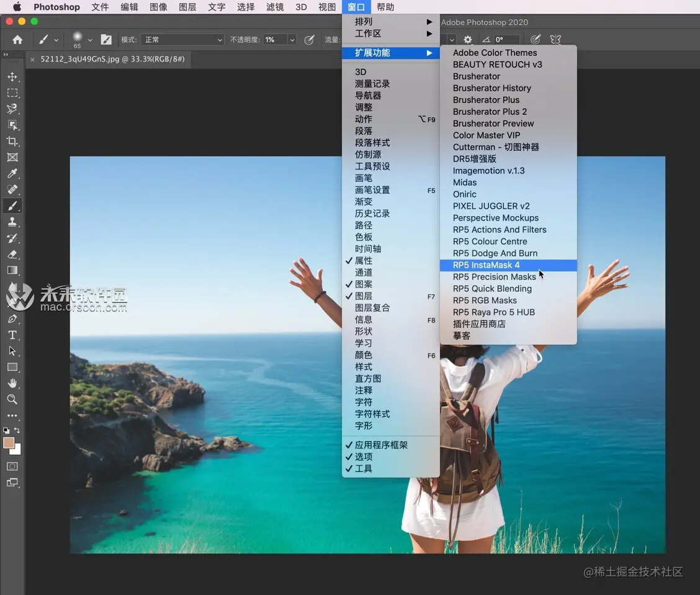This screenshot has height=595, width=700.
Task: Open the brush tool preset dropdown arrow
Action: click(x=56, y=40)
